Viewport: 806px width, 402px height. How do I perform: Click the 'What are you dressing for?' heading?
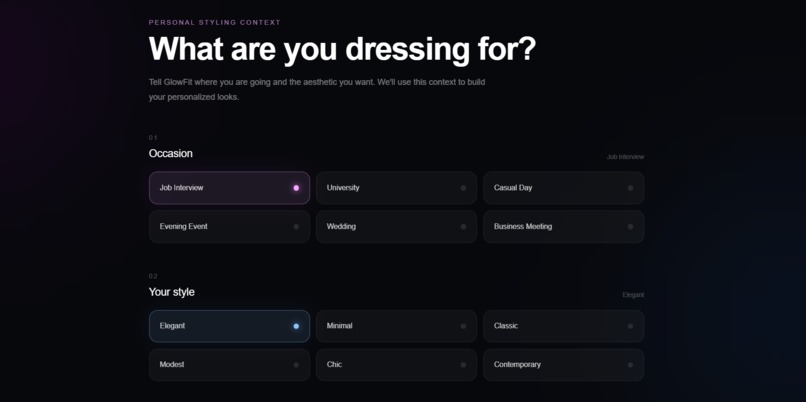pyautogui.click(x=342, y=49)
